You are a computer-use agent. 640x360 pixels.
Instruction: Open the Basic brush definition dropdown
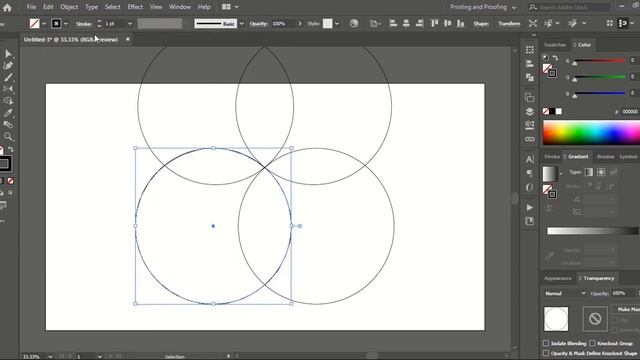point(242,24)
